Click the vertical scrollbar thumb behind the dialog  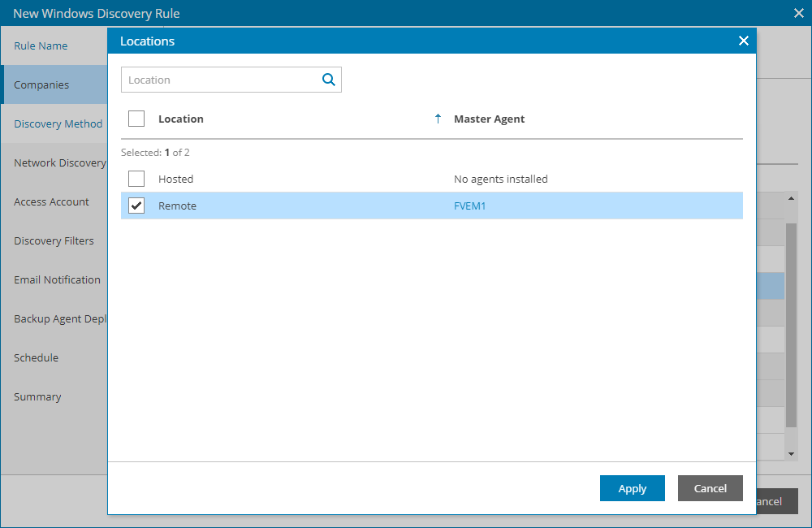click(791, 325)
